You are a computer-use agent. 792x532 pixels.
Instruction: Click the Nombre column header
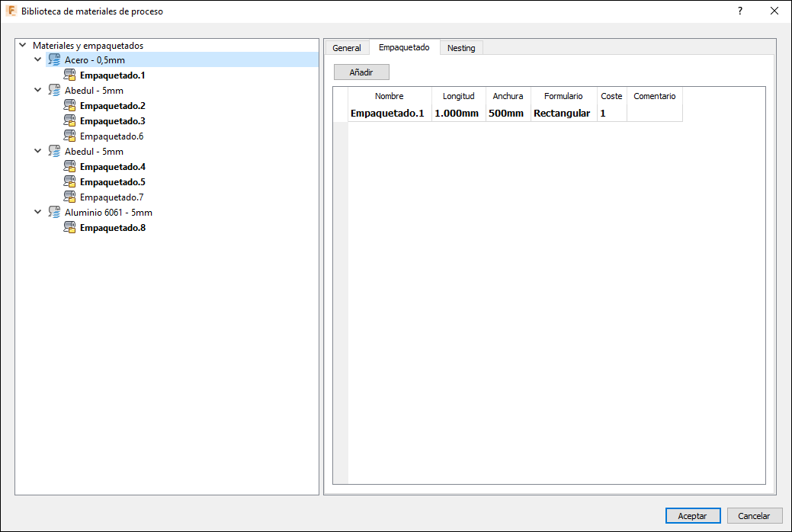coord(390,96)
